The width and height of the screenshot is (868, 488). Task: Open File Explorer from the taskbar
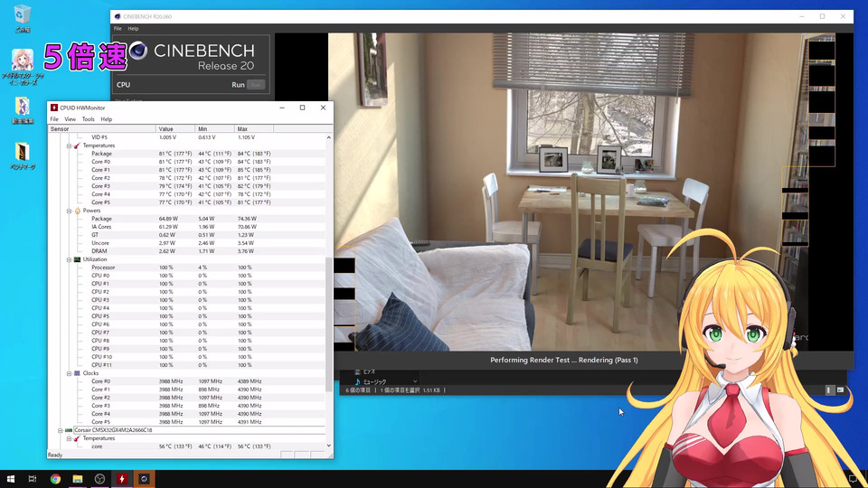coord(78,479)
